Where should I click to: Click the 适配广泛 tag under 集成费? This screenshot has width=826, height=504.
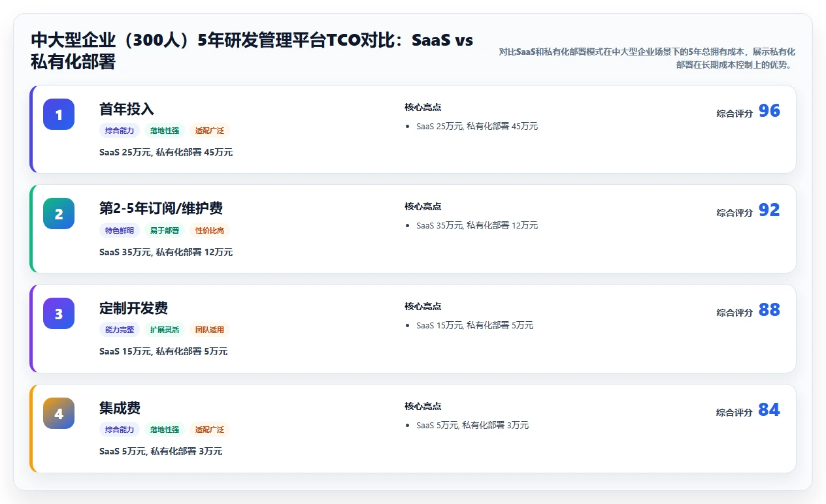[x=210, y=430]
